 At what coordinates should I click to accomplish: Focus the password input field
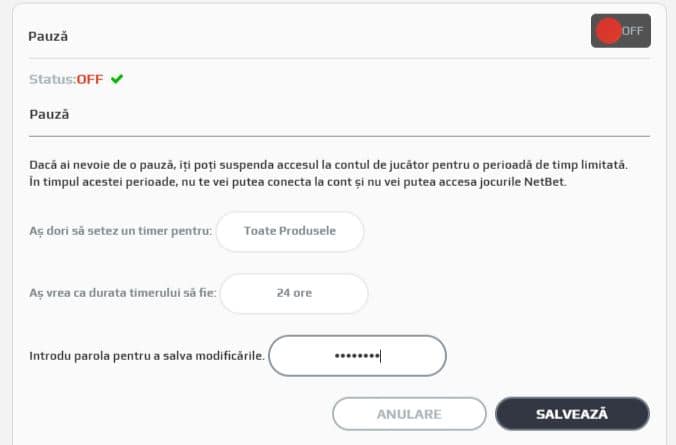pyautogui.click(x=357, y=355)
